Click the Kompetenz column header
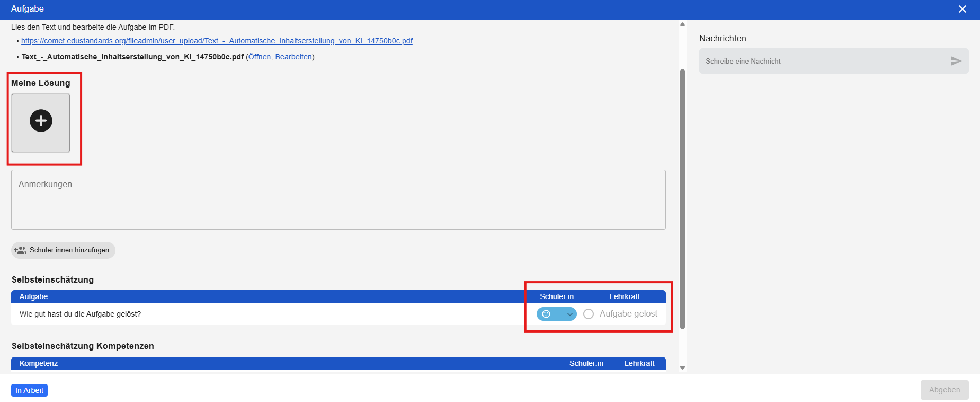The image size is (980, 402). click(39, 363)
